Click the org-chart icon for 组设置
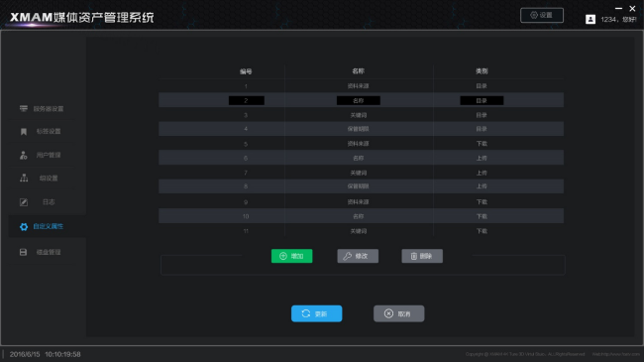The image size is (644, 363). (x=24, y=178)
